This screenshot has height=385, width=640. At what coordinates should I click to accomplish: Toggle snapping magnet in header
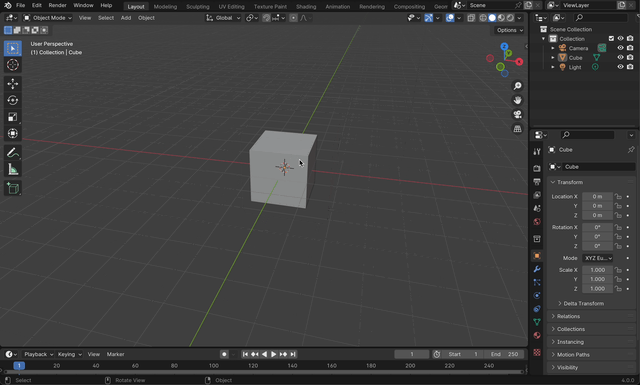click(266, 18)
